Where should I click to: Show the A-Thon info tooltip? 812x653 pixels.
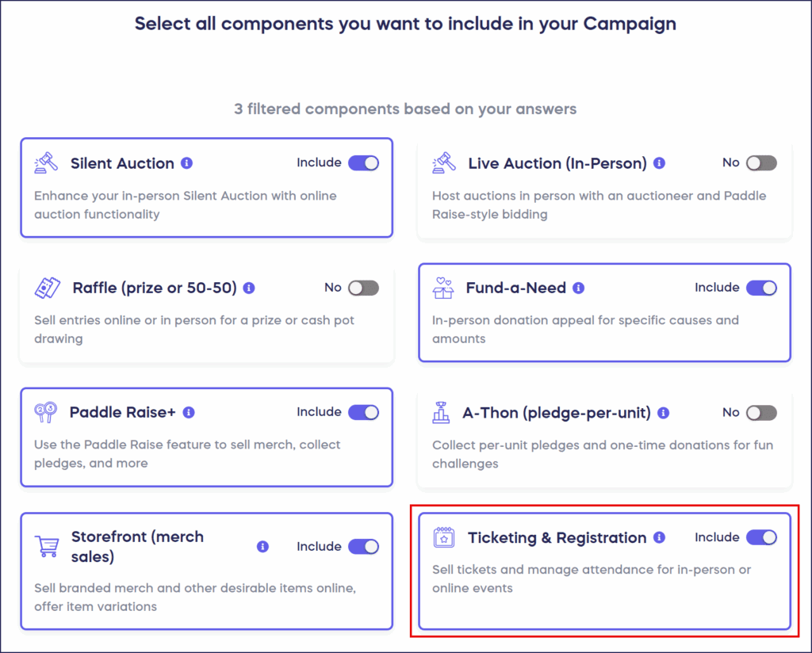(664, 413)
